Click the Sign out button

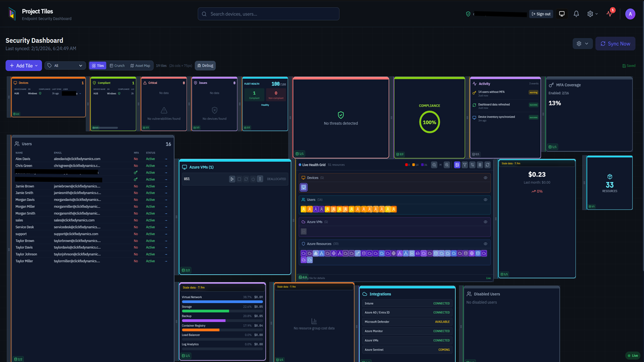coord(541,14)
